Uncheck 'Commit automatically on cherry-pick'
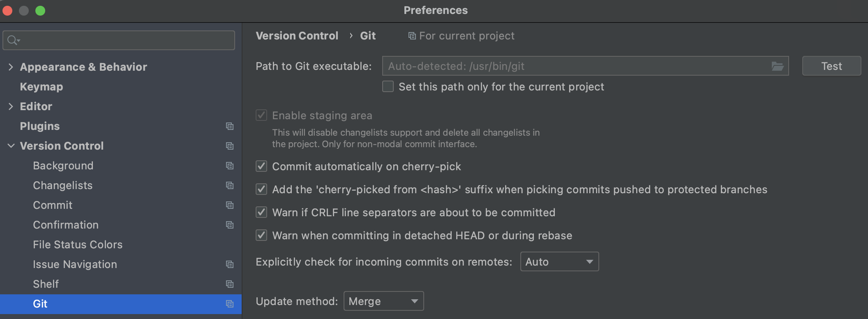868x319 pixels. [x=261, y=166]
